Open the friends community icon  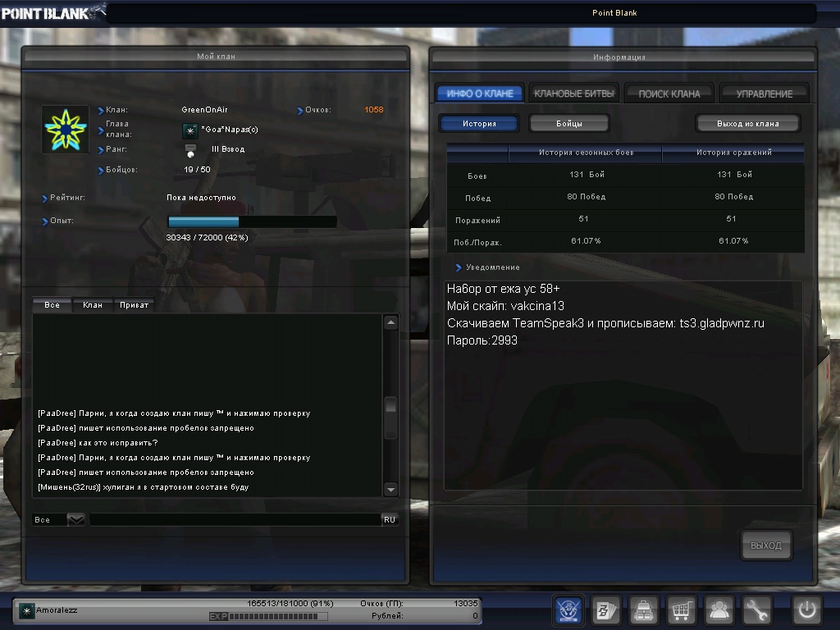click(719, 610)
